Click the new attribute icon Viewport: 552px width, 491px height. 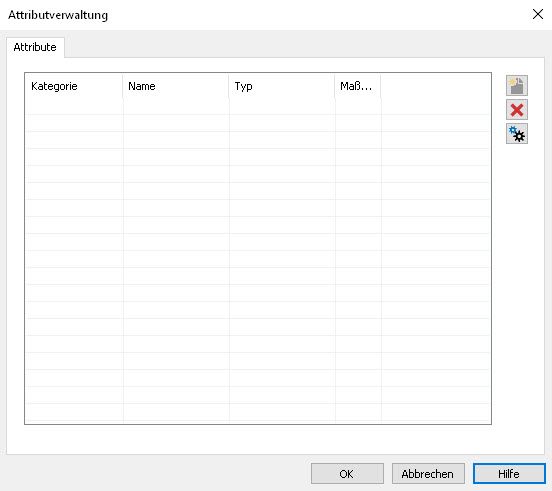516,86
